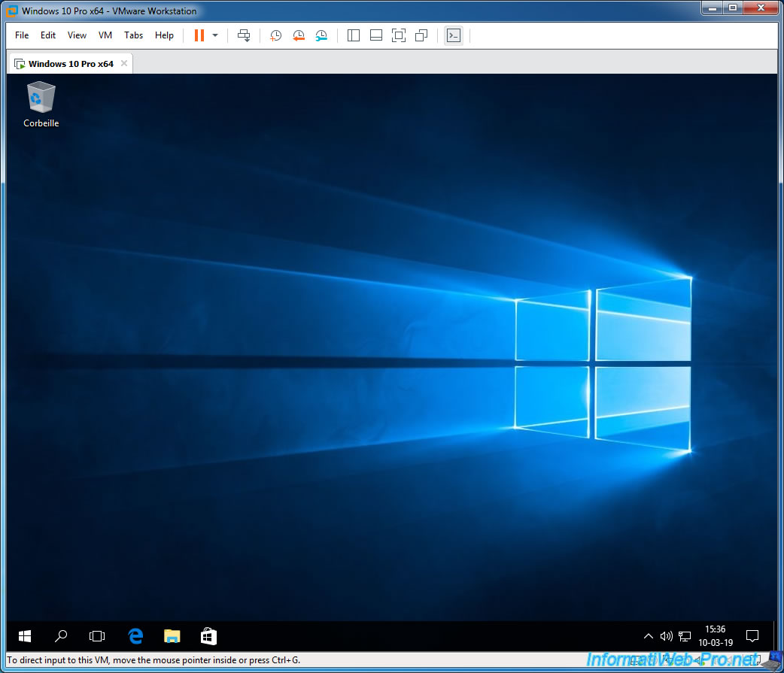The height and width of the screenshot is (673, 784).
Task: Pause the virtual machine
Action: point(199,35)
